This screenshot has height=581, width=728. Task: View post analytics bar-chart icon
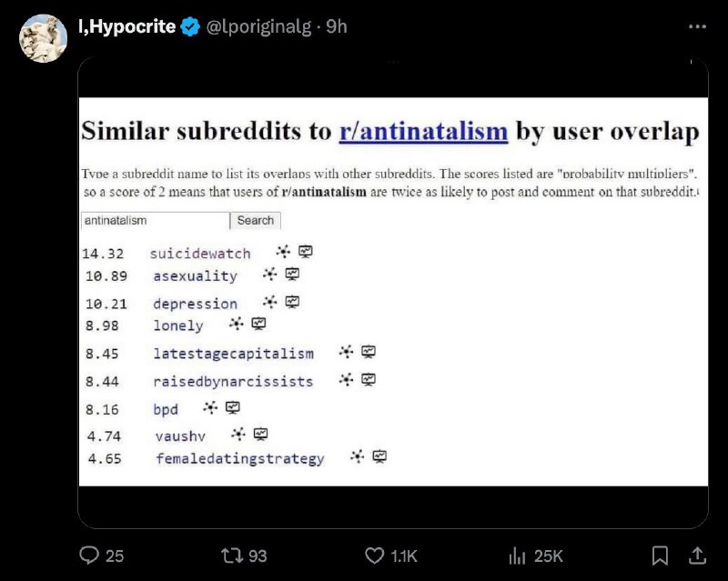517,556
